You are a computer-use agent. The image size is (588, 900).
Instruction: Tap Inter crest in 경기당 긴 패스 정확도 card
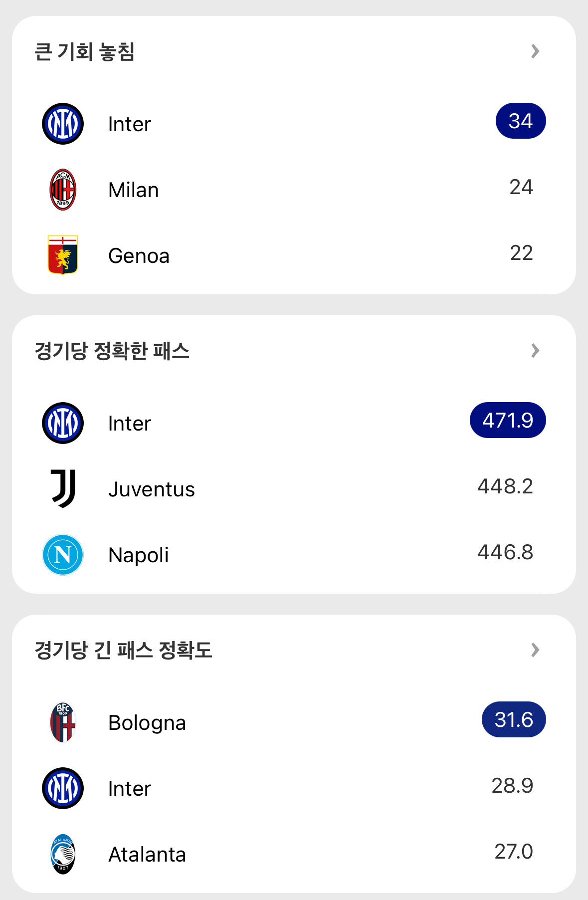(x=63, y=788)
